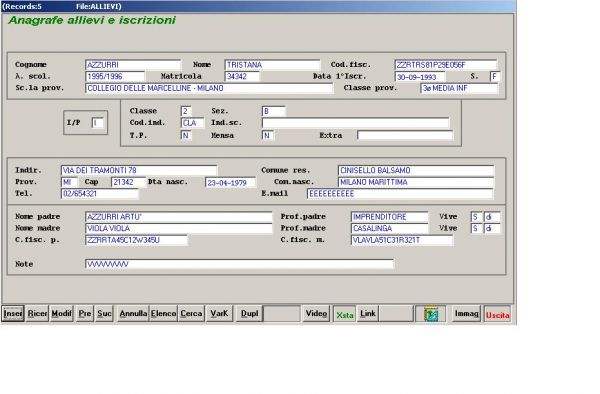Click the father's Vive S field
Image resolution: width=600 pixels, height=394 pixels.
476,217
